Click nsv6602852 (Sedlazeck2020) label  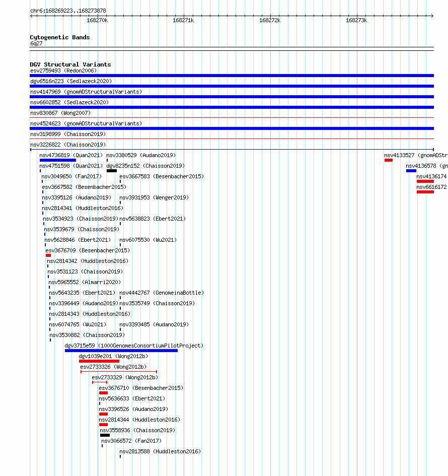[69, 103]
